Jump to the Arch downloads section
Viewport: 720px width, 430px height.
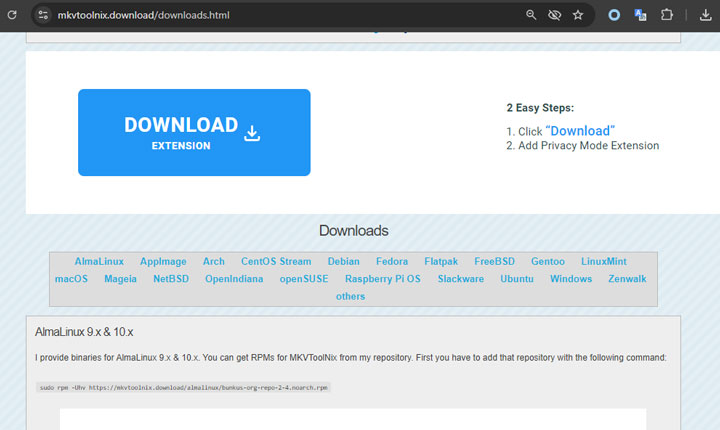coord(214,261)
